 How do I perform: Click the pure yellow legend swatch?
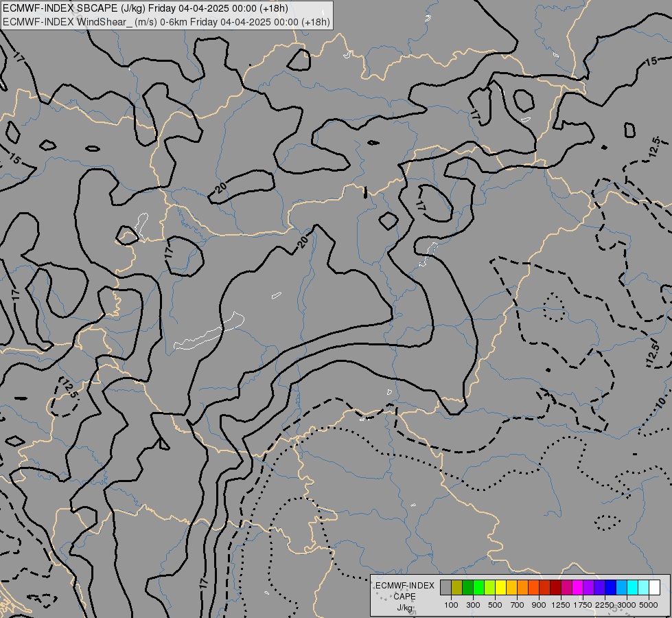[500, 587]
